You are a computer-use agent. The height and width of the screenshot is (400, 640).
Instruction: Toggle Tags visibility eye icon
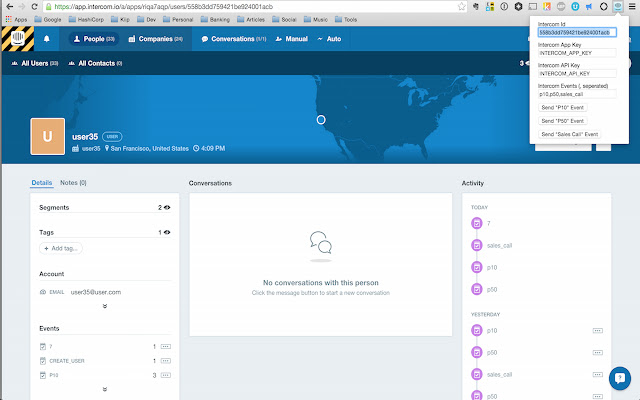(x=167, y=232)
